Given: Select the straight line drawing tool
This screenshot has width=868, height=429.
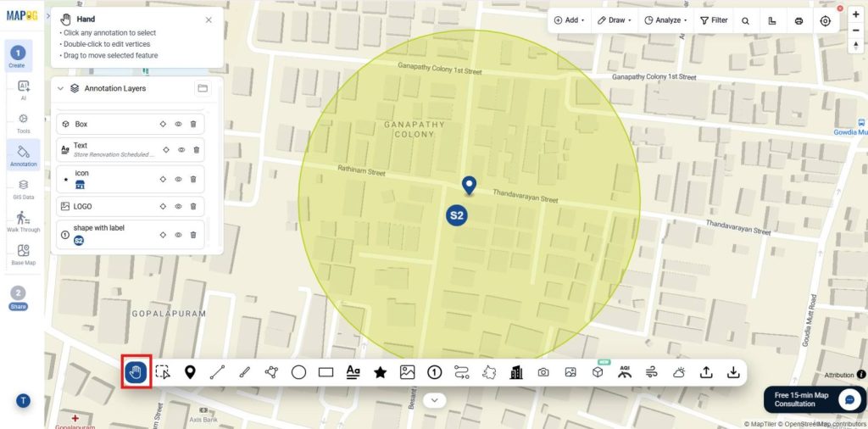Looking at the screenshot, I should (217, 372).
